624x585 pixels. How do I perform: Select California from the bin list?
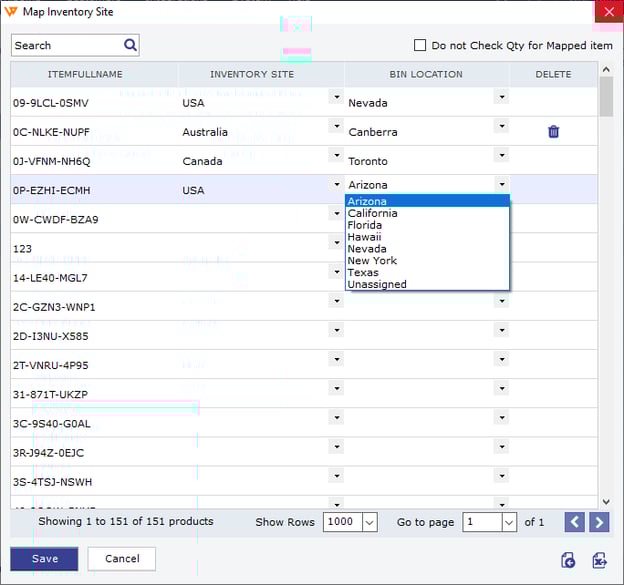pos(373,213)
